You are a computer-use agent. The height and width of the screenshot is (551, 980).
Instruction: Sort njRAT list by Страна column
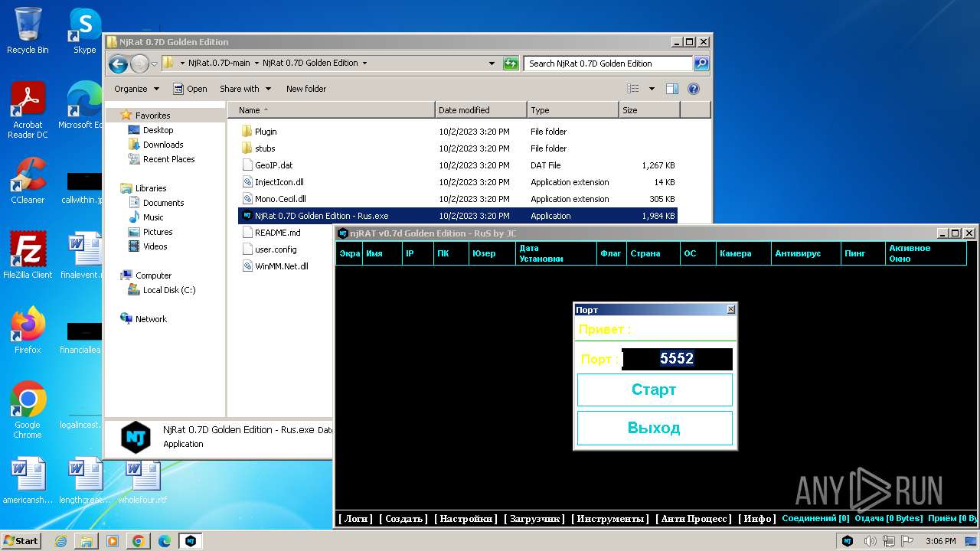point(652,253)
